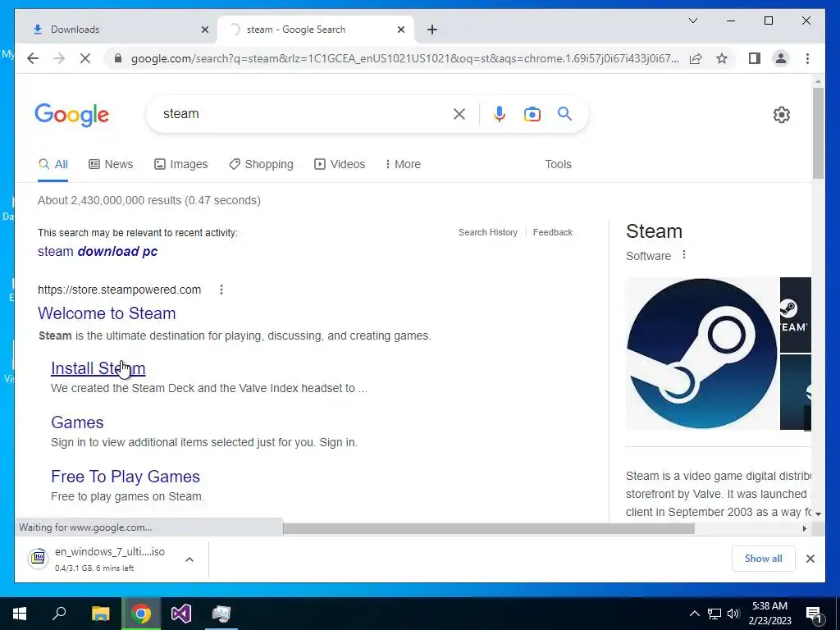Open File Explorer from the taskbar
This screenshot has width=840, height=630.
100,614
